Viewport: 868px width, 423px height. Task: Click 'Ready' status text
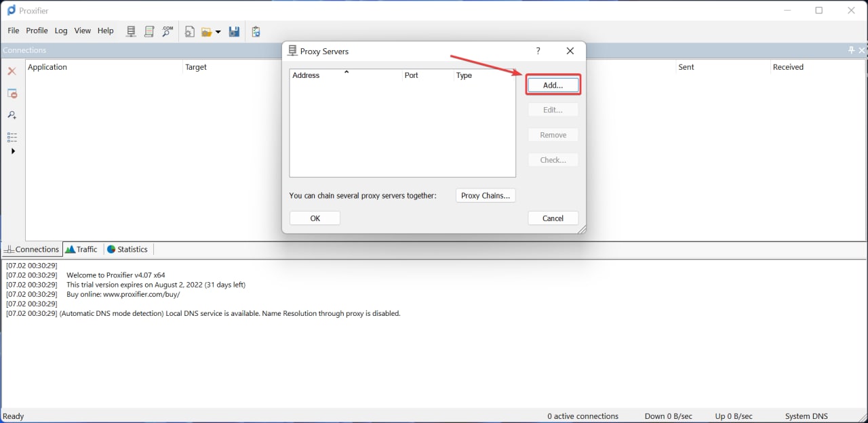(14, 416)
